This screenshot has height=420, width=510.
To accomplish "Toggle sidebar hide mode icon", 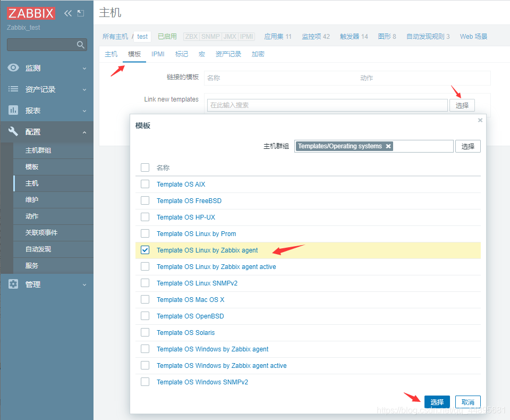I will tap(81, 13).
